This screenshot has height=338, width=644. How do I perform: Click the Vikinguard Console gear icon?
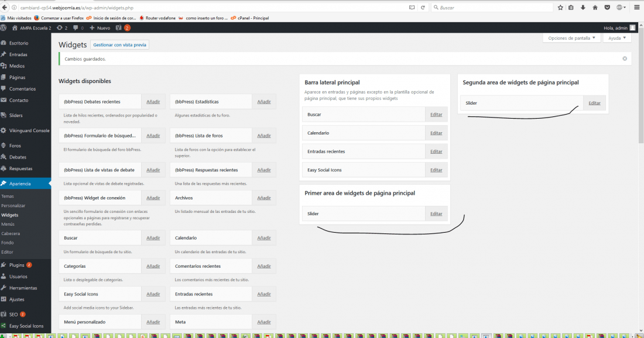(x=4, y=130)
